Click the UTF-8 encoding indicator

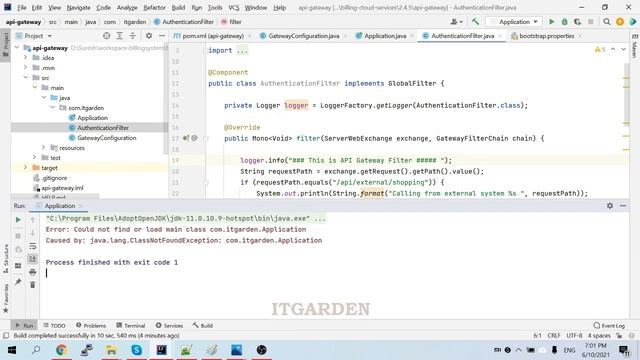click(574, 336)
